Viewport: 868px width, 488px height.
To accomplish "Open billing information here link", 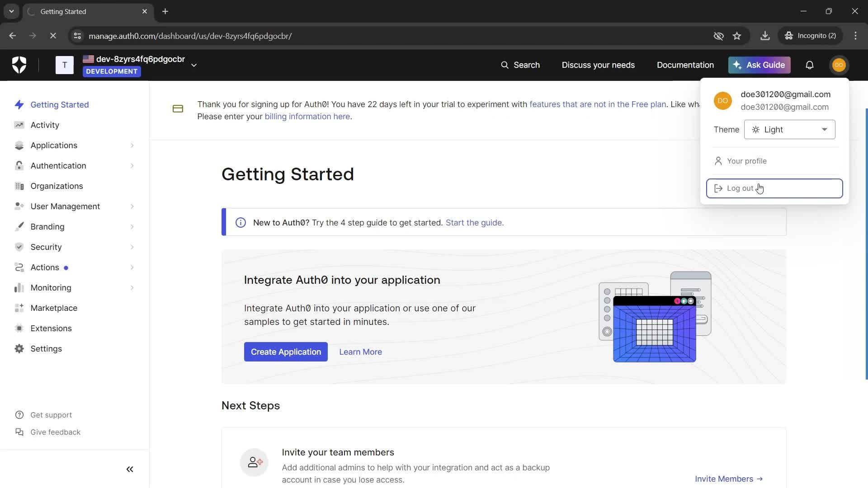I will (307, 117).
